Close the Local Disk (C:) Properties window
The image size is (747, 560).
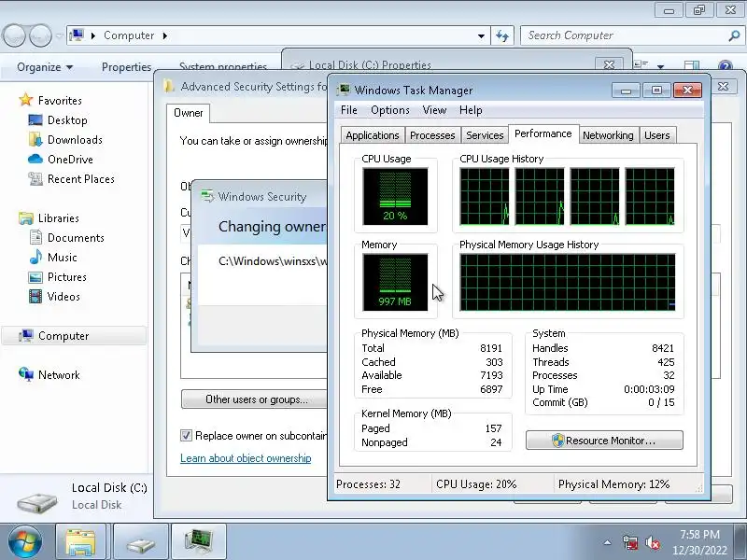(x=609, y=65)
